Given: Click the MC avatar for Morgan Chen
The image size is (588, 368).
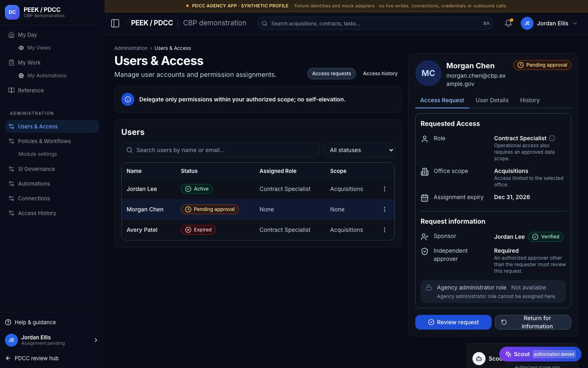Looking at the screenshot, I should point(428,73).
